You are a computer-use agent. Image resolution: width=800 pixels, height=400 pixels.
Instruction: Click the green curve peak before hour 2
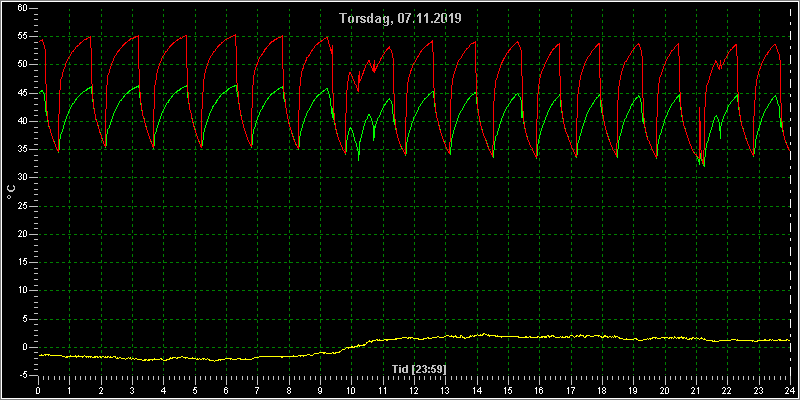pos(91,87)
